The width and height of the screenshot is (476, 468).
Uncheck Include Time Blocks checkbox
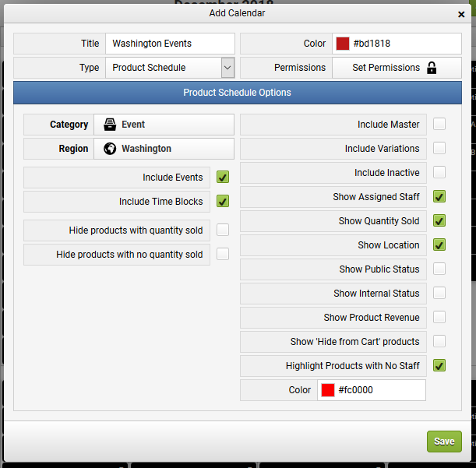click(x=223, y=201)
